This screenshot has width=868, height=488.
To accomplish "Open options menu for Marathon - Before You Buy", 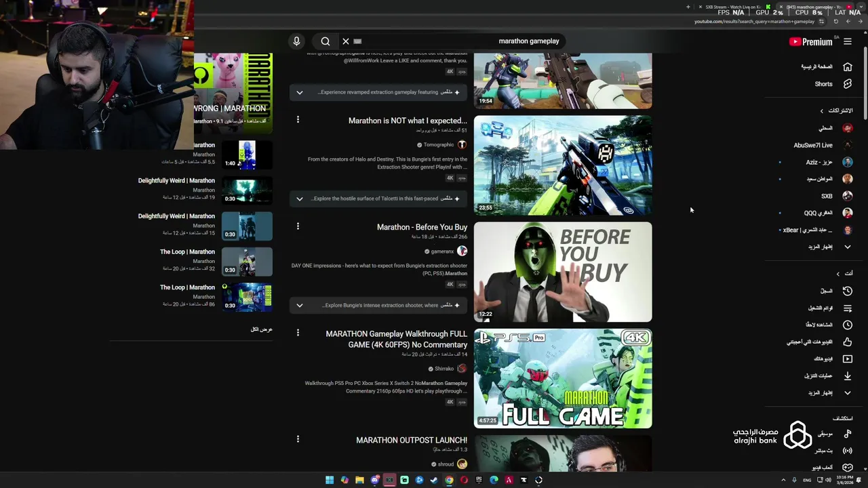I will click(298, 226).
